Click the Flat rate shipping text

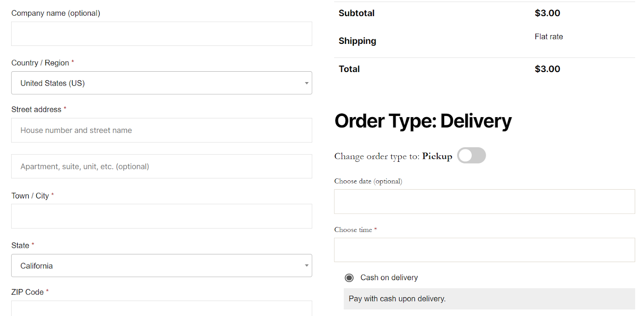[x=549, y=36]
